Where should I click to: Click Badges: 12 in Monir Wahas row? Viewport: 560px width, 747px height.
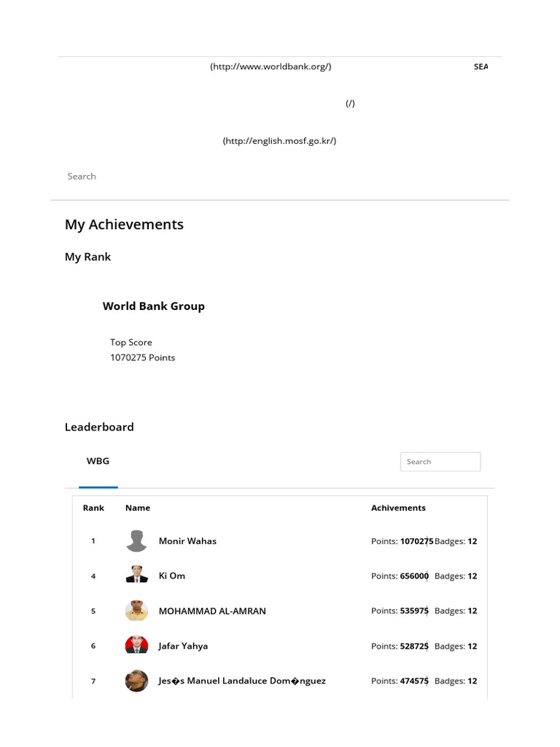pos(456,541)
